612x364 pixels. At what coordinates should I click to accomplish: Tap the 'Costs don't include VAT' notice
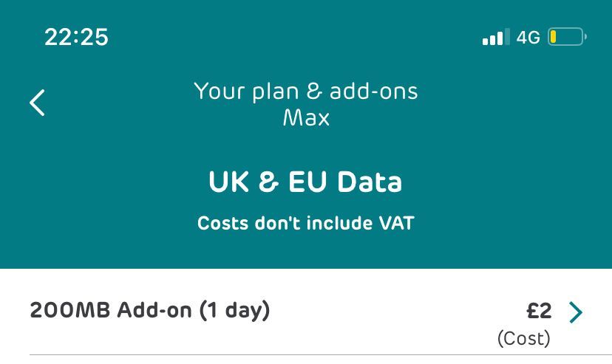pos(305,223)
